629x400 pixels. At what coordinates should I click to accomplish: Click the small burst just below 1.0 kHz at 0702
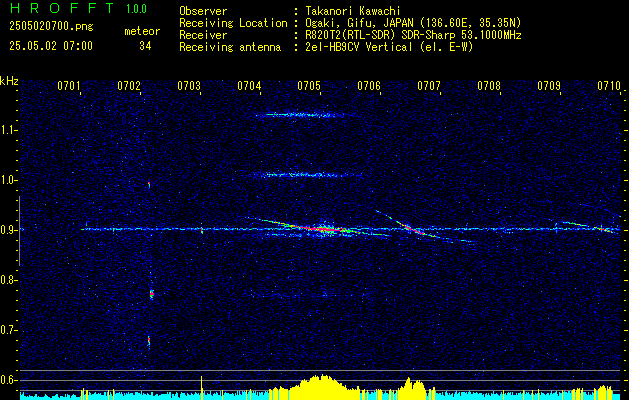(x=149, y=185)
